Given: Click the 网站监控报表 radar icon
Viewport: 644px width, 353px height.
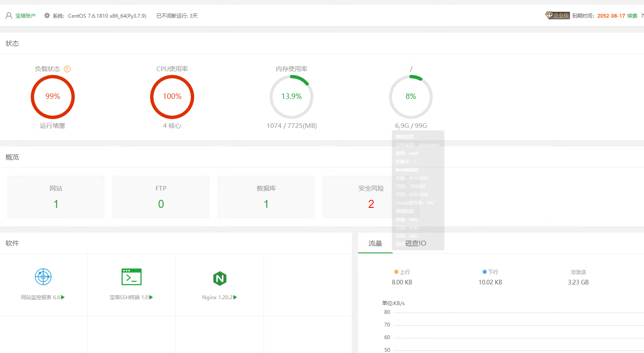Looking at the screenshot, I should 43,277.
